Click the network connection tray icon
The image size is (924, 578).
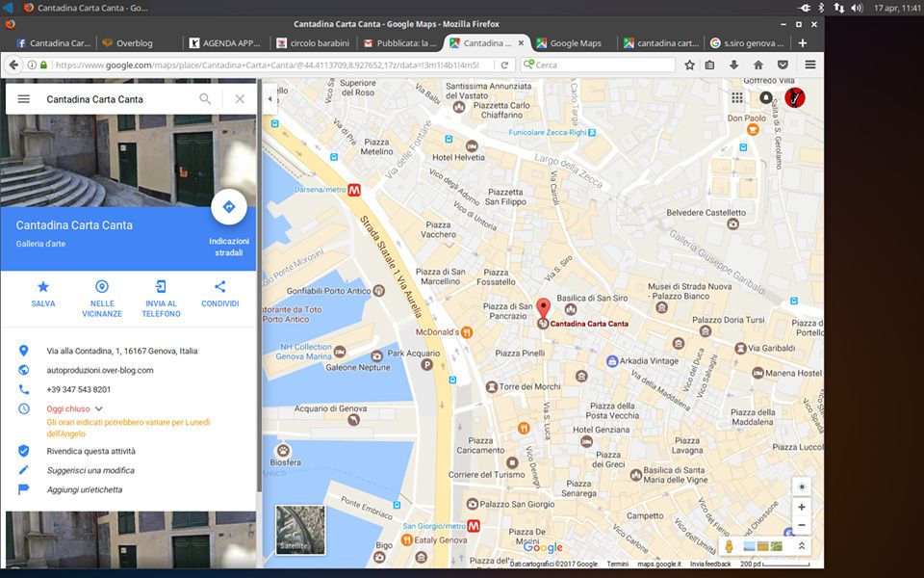(838, 8)
